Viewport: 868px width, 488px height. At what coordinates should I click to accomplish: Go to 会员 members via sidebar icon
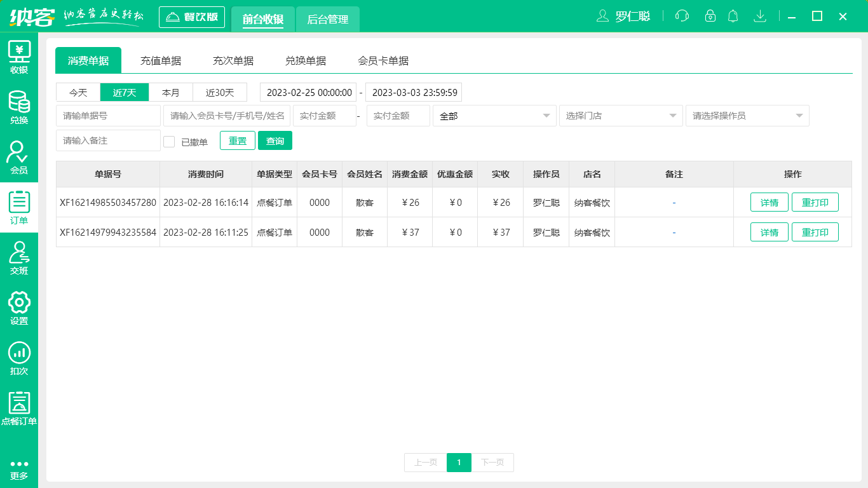click(x=19, y=154)
